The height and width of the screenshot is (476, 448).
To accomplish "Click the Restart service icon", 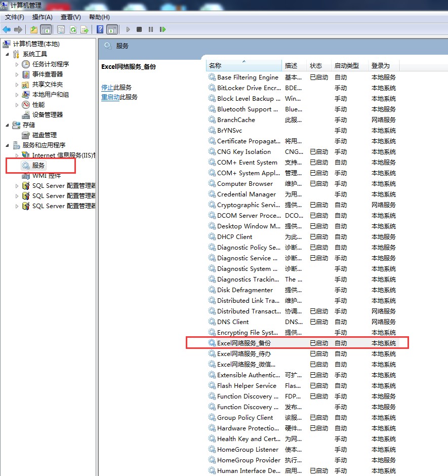I will 162,29.
